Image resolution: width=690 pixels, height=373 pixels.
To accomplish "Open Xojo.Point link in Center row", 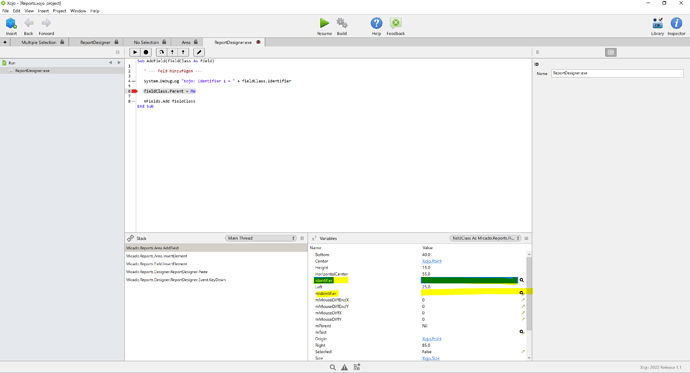I will 432,261.
